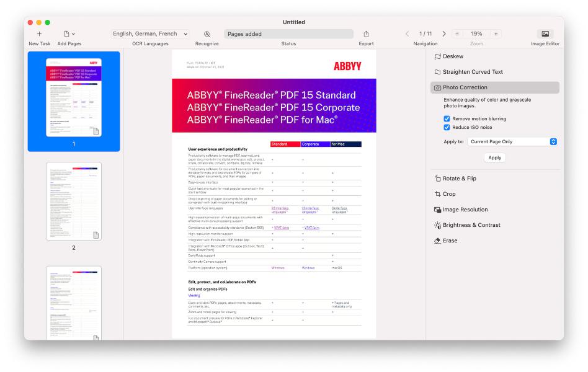Open OCR Languages dropdown showing English, German, French
This screenshot has width=588, height=372.
click(x=150, y=33)
